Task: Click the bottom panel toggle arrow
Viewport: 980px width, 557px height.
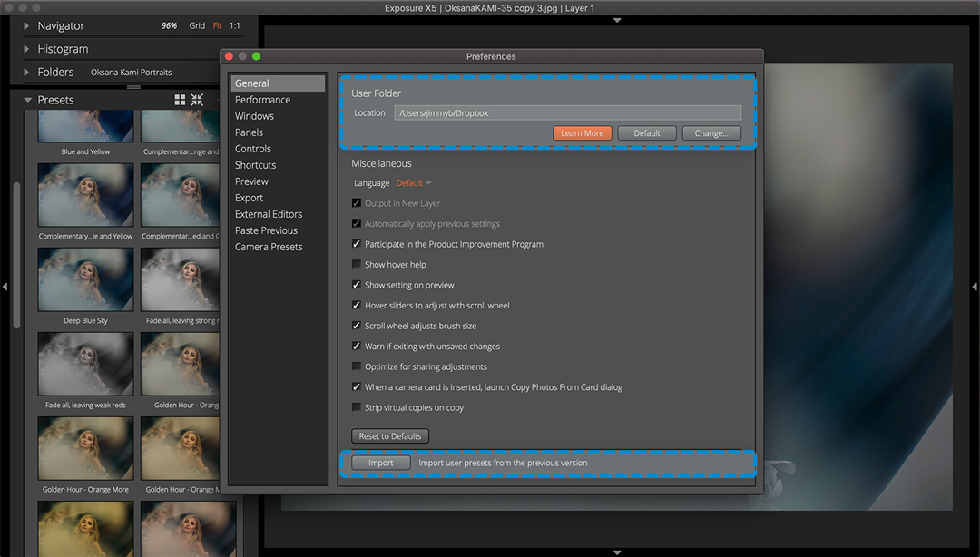Action: (617, 552)
